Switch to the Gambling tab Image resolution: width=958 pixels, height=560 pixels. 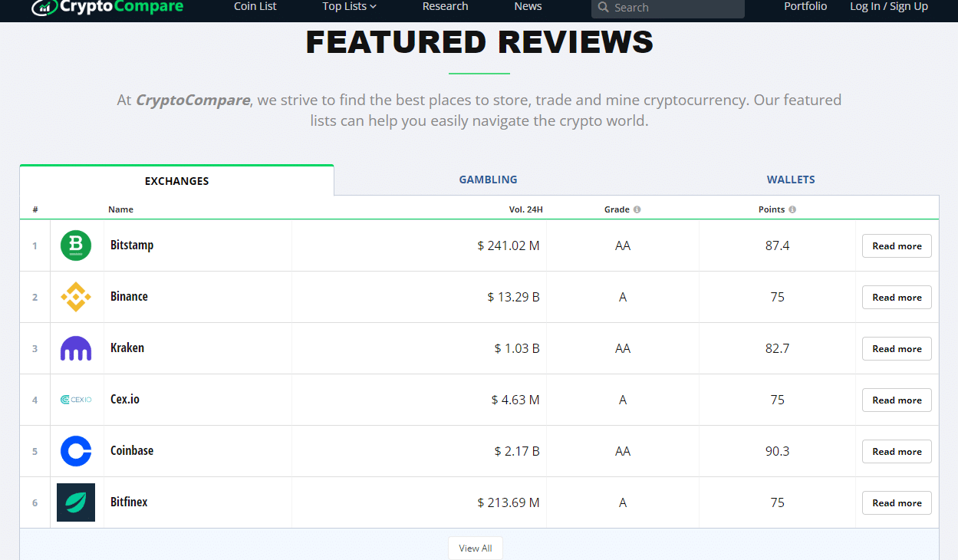point(488,180)
